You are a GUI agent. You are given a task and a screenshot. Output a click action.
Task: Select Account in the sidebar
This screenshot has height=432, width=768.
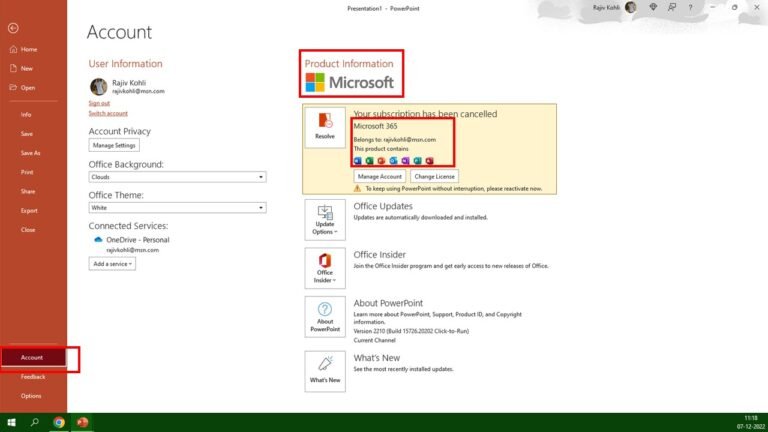pos(32,358)
